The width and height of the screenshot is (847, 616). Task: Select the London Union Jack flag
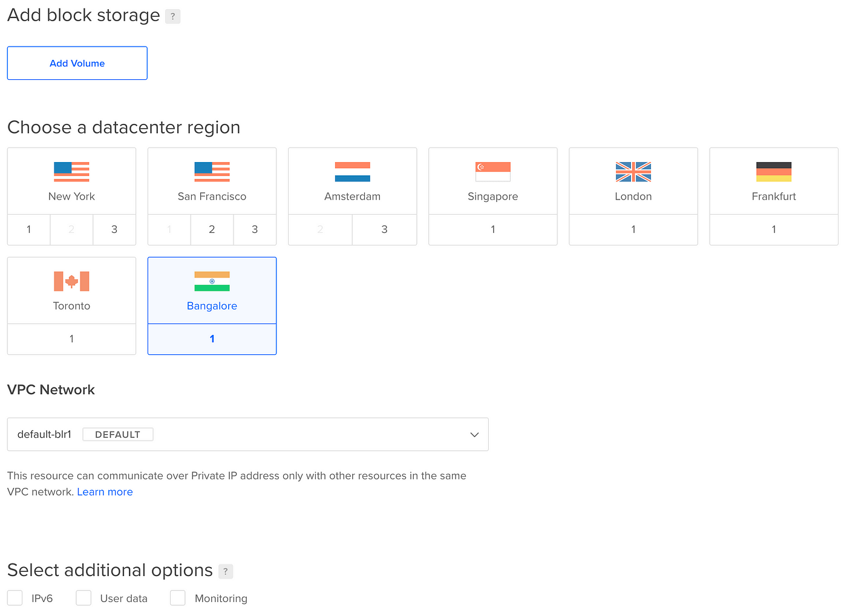pos(633,172)
